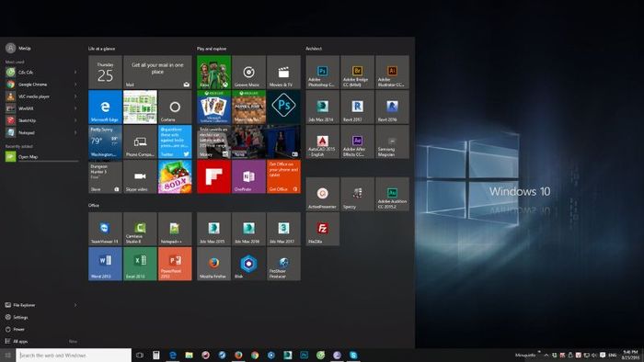Open the Photoshop Express Ps tile

tap(283, 107)
